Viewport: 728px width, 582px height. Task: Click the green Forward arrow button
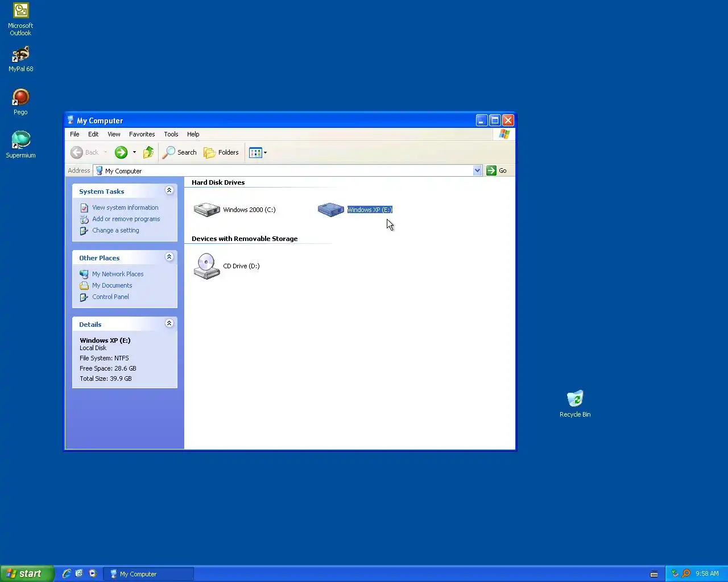click(121, 152)
